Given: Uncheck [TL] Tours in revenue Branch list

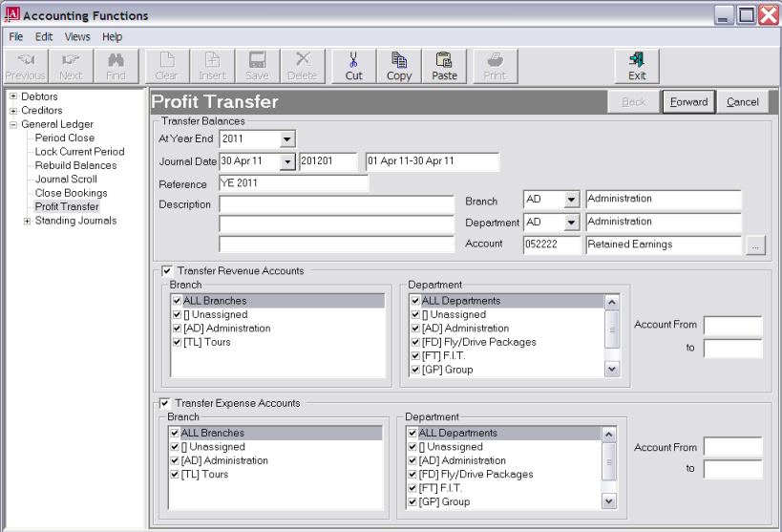Looking at the screenshot, I should tap(178, 342).
